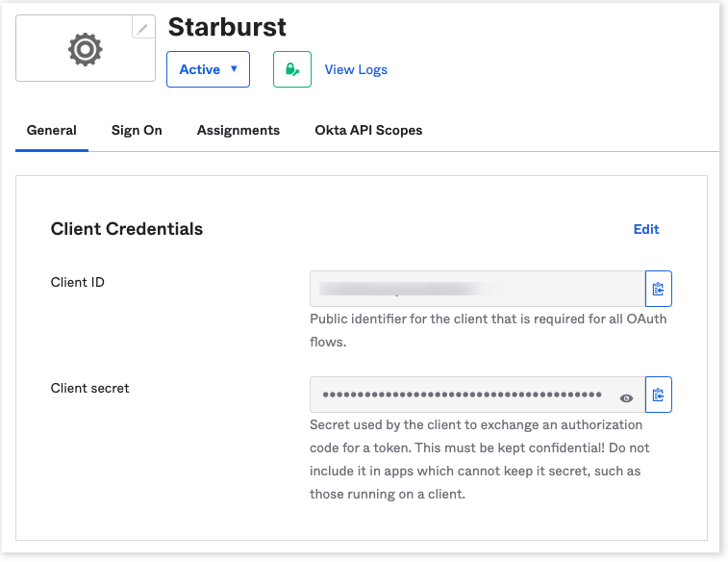Screen dimensions: 728x562
Task: Click the Client ID label
Action: (x=78, y=283)
